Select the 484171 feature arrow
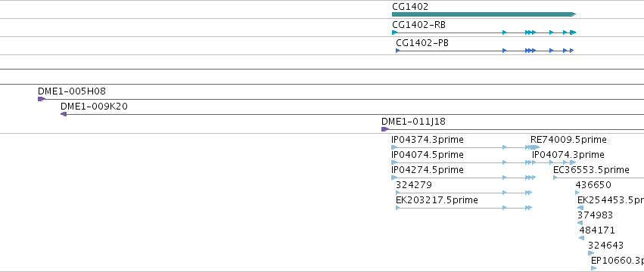644x272 pixels. [582, 238]
